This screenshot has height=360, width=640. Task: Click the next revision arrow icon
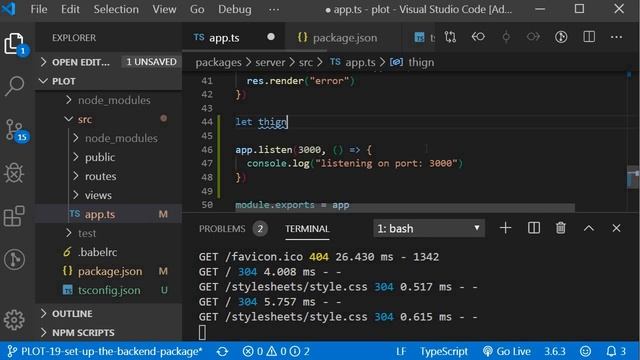(x=533, y=37)
